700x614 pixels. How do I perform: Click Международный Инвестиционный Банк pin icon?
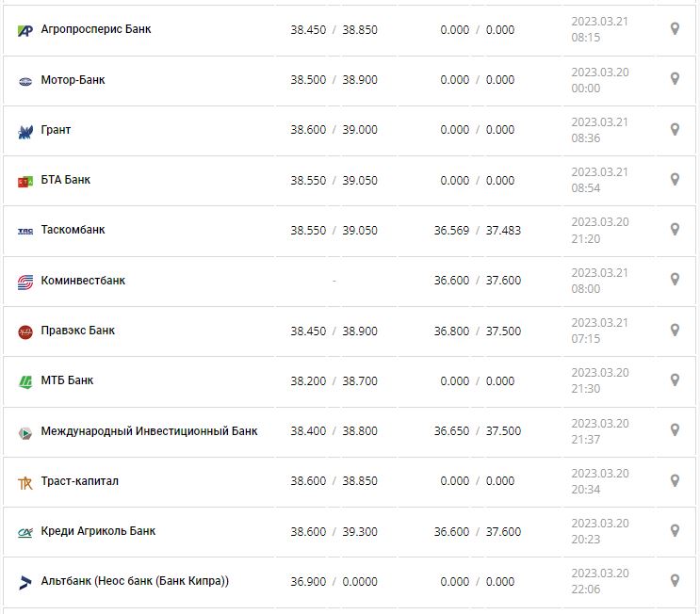[x=675, y=430]
